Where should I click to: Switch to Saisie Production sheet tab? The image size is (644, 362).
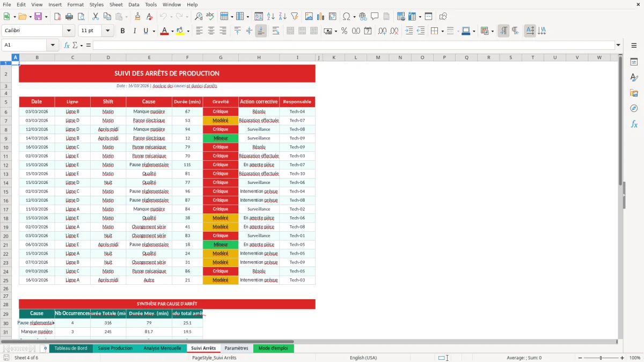(115, 348)
